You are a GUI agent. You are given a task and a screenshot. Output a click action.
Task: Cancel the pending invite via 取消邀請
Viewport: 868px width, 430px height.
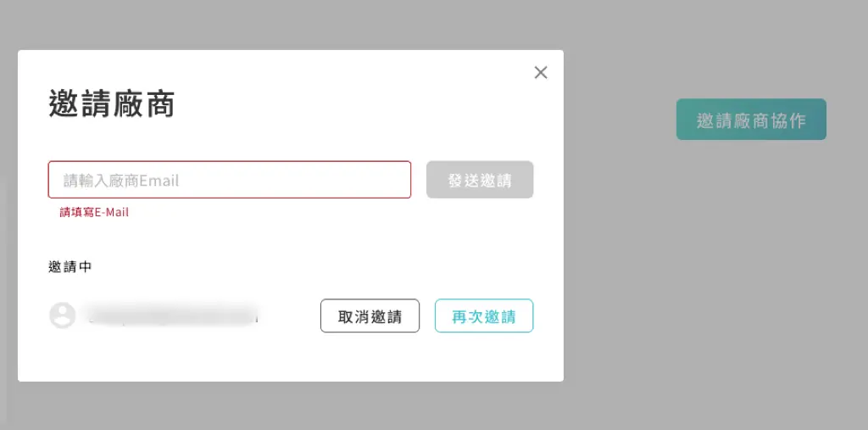[x=370, y=316]
